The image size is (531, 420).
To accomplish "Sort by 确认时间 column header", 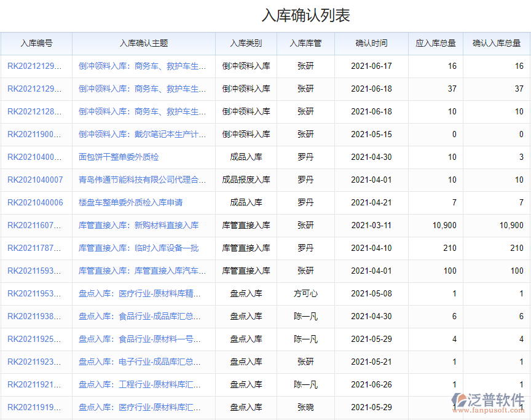I will tap(371, 44).
